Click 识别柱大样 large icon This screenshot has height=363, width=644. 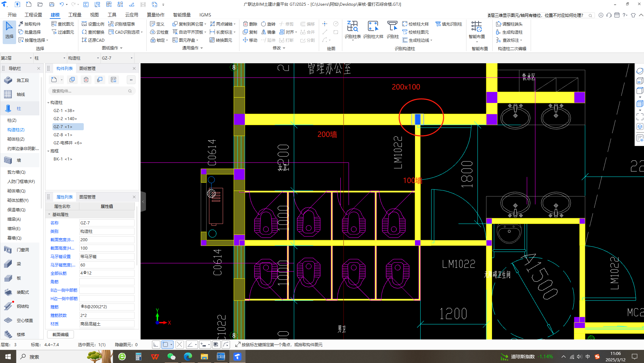click(373, 30)
